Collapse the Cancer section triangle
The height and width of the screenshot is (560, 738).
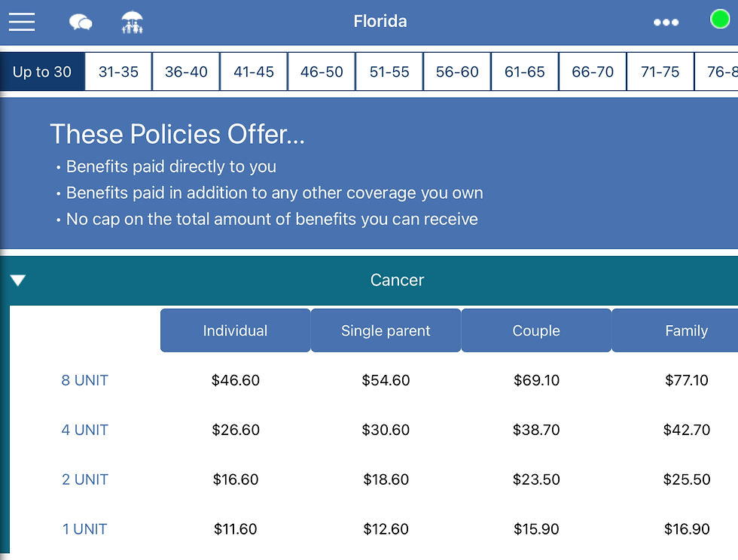pyautogui.click(x=18, y=281)
